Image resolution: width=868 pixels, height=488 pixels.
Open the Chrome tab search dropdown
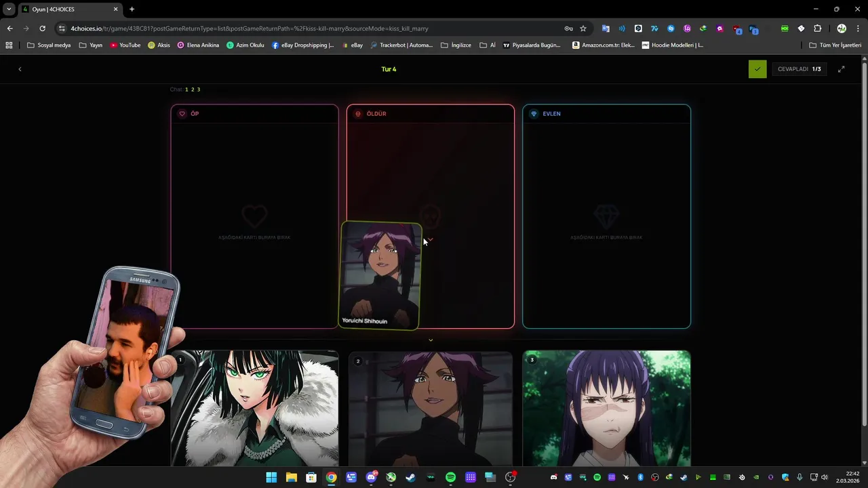[9, 9]
